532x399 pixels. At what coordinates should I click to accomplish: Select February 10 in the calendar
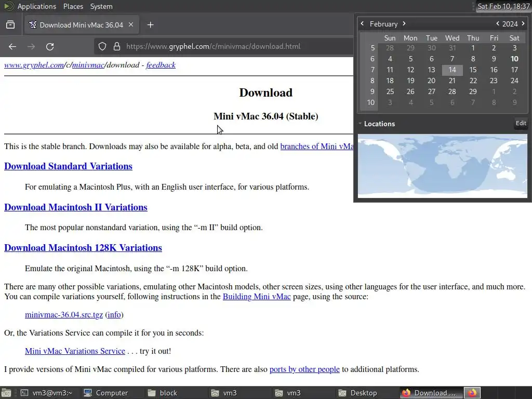tap(514, 59)
